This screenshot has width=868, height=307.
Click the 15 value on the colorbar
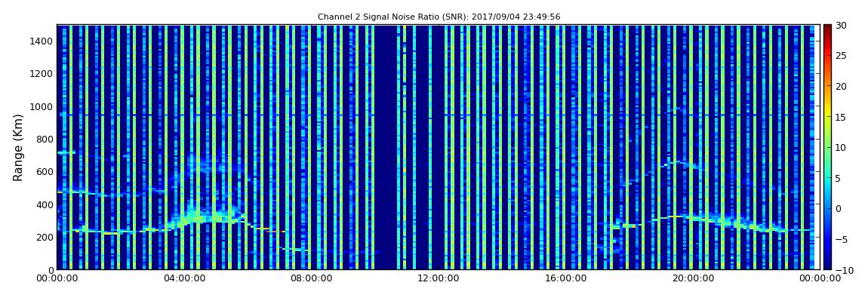click(x=842, y=117)
